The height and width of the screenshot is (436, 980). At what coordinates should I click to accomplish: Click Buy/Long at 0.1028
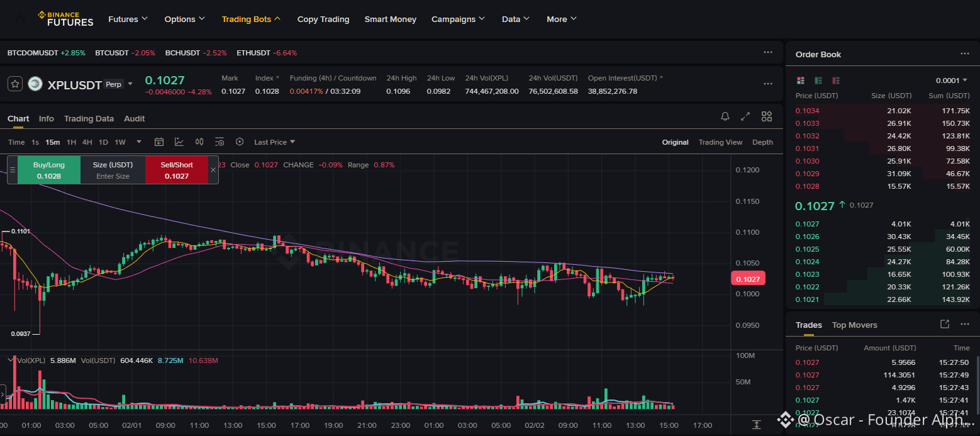tap(49, 170)
